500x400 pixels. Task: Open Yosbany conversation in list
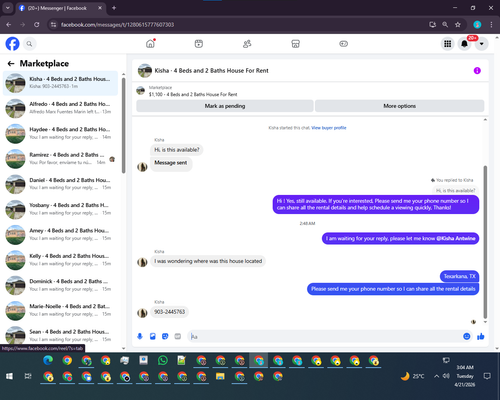point(60,210)
